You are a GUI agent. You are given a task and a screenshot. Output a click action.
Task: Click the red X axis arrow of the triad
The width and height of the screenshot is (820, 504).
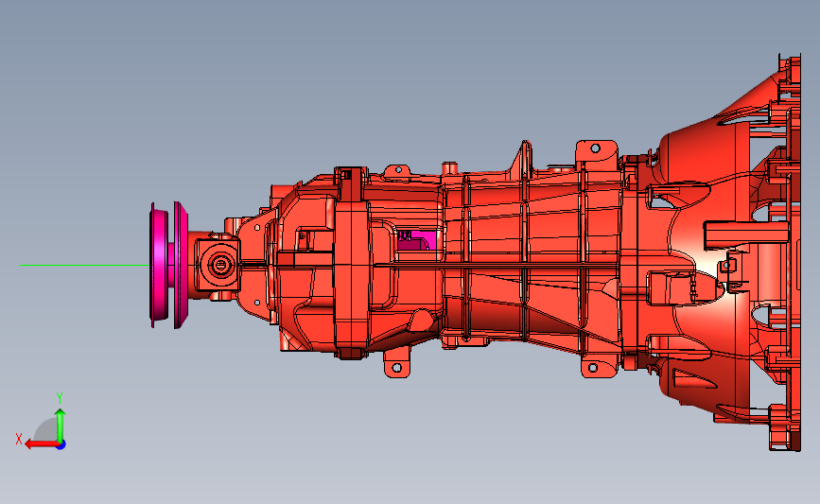[x=42, y=444]
